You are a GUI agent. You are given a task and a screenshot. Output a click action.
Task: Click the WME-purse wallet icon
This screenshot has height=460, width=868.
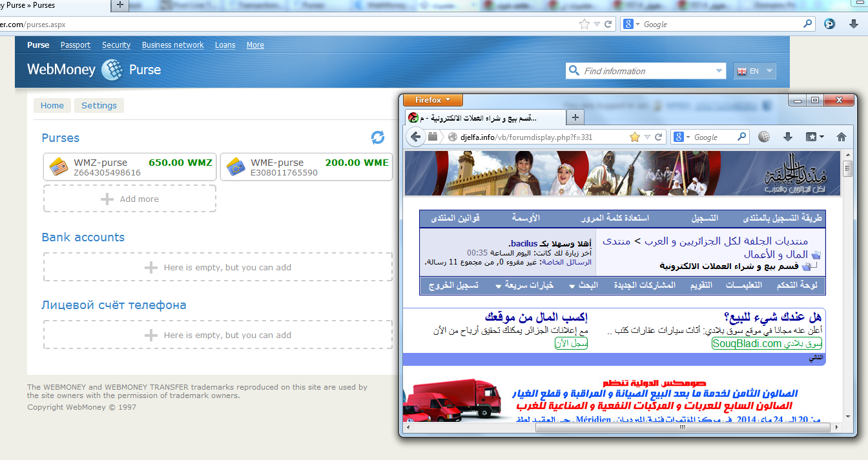tap(236, 167)
